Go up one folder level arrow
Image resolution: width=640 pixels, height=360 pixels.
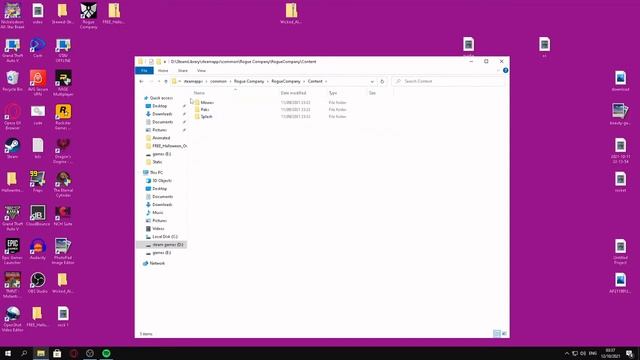coord(166,81)
